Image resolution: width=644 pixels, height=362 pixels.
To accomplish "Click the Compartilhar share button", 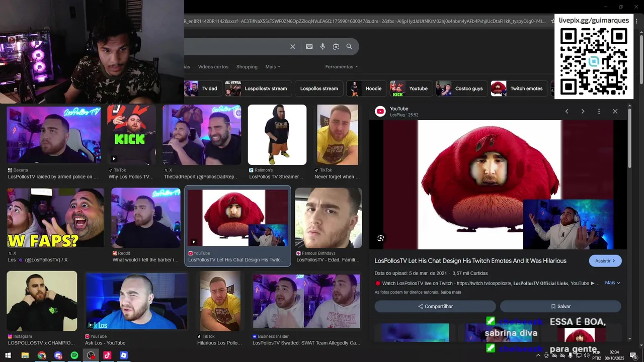I will [x=435, y=306].
